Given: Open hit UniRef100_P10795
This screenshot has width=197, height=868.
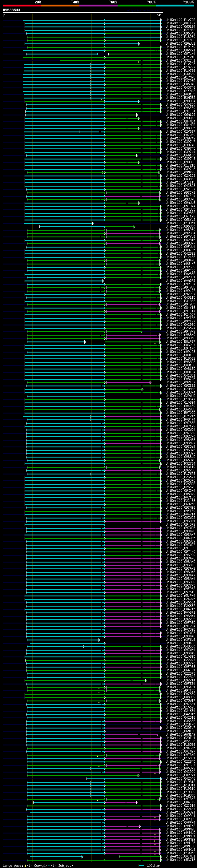Looking at the screenshot, I should [x=180, y=20].
